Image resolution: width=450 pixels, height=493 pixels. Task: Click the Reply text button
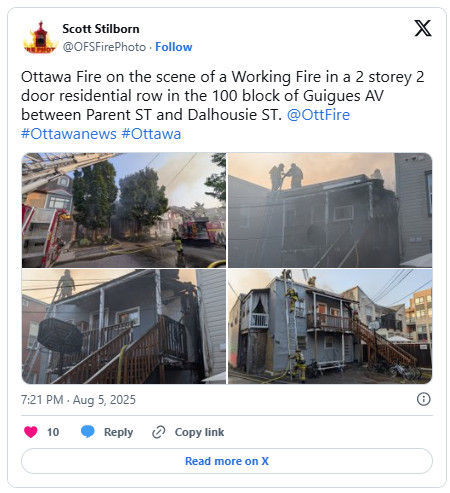tap(118, 432)
